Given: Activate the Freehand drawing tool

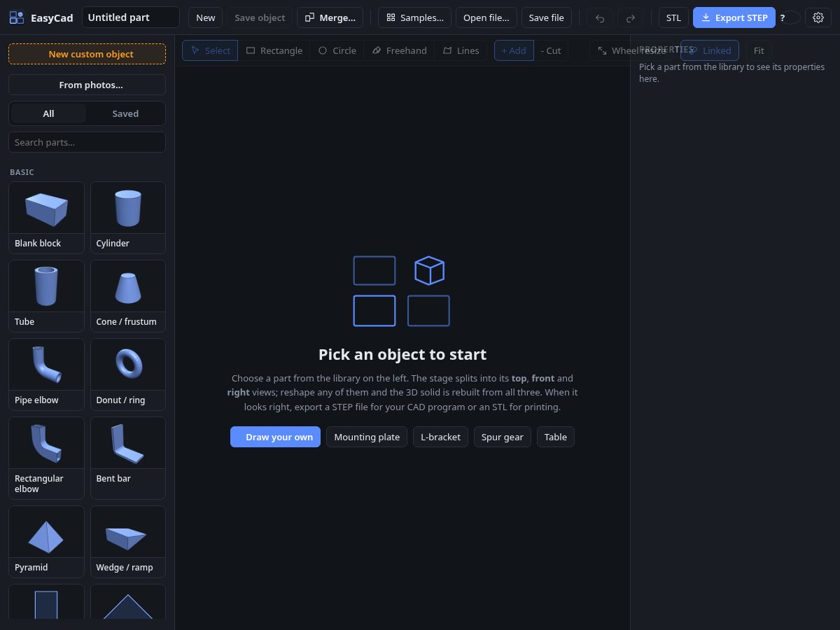Looking at the screenshot, I should click(399, 50).
